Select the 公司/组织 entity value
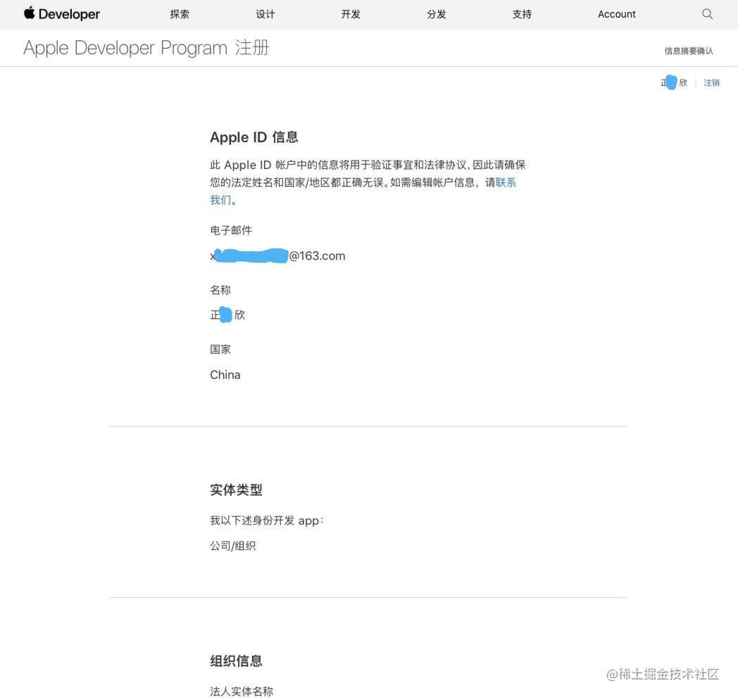The image size is (738, 700). click(233, 546)
